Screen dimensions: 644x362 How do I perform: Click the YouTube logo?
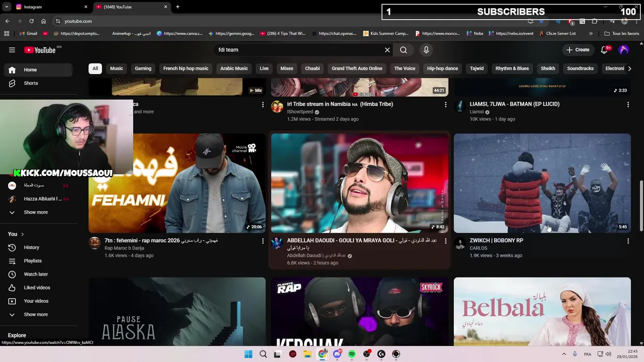pyautogui.click(x=40, y=50)
